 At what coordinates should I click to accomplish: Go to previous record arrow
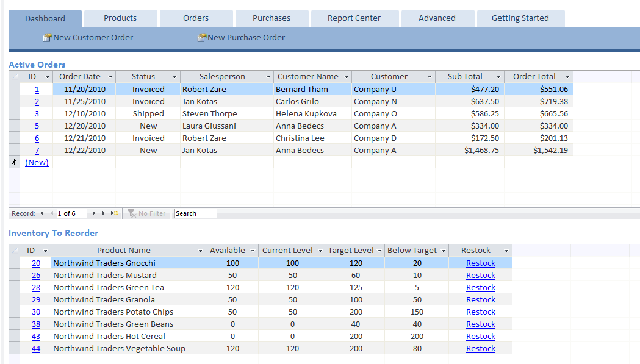point(52,213)
